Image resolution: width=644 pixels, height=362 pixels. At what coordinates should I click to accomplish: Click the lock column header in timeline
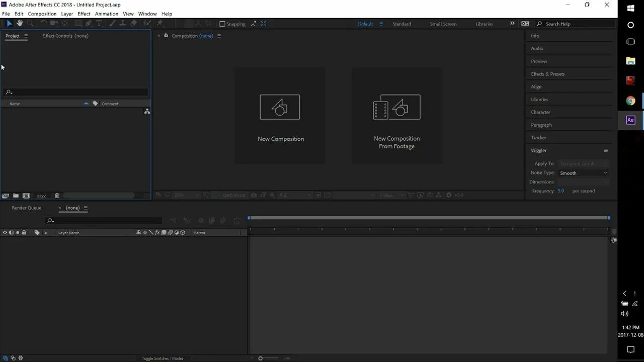(x=24, y=233)
